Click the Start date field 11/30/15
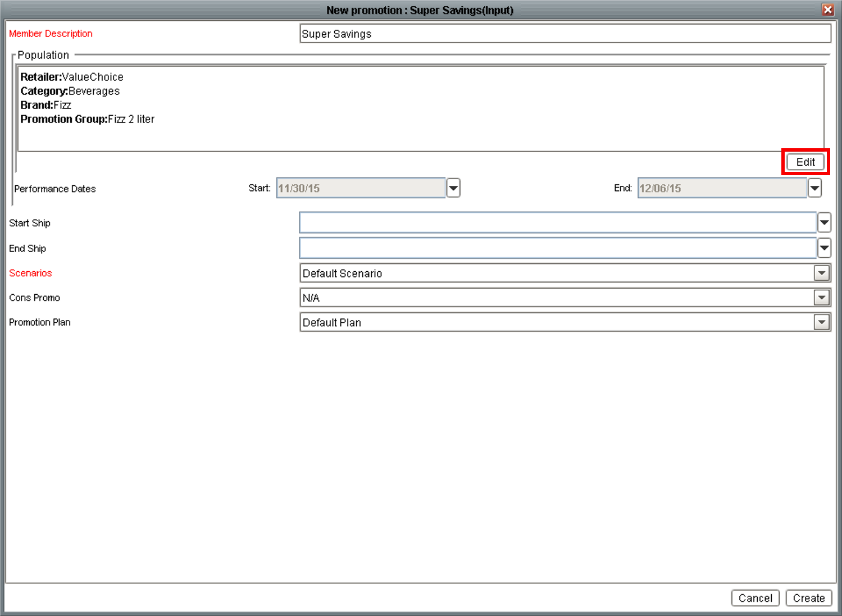Image resolution: width=842 pixels, height=616 pixels. pos(361,188)
